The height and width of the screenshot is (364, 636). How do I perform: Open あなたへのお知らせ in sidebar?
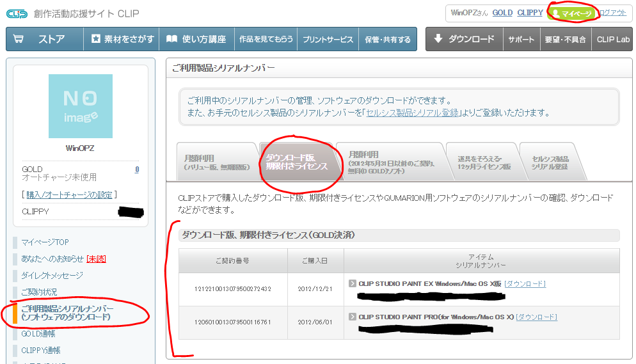pos(52,259)
